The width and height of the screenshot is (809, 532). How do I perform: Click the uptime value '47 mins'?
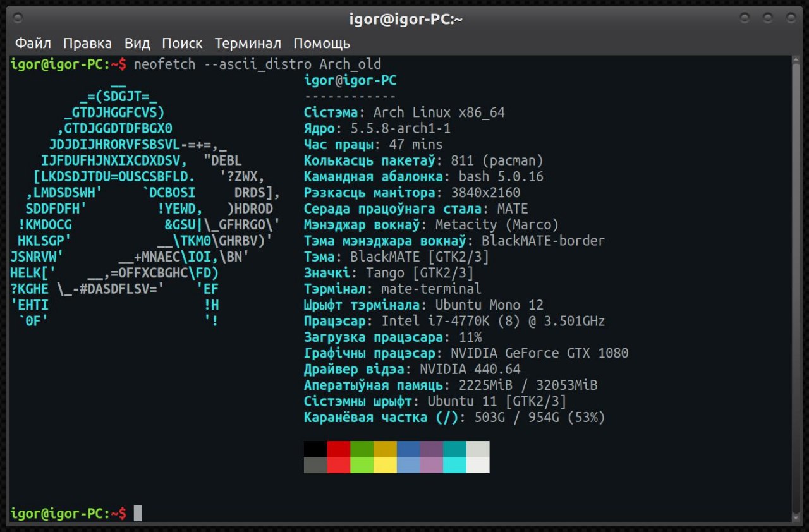click(416, 145)
